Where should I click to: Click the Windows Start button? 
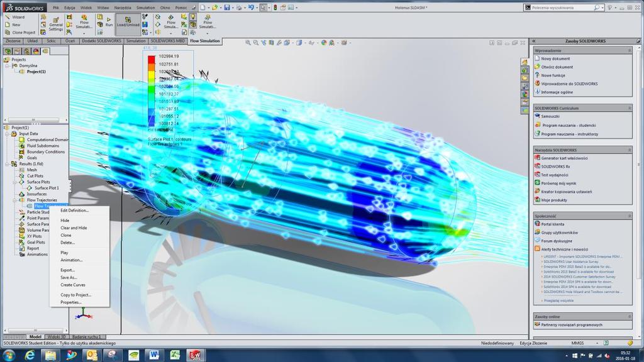click(9, 354)
